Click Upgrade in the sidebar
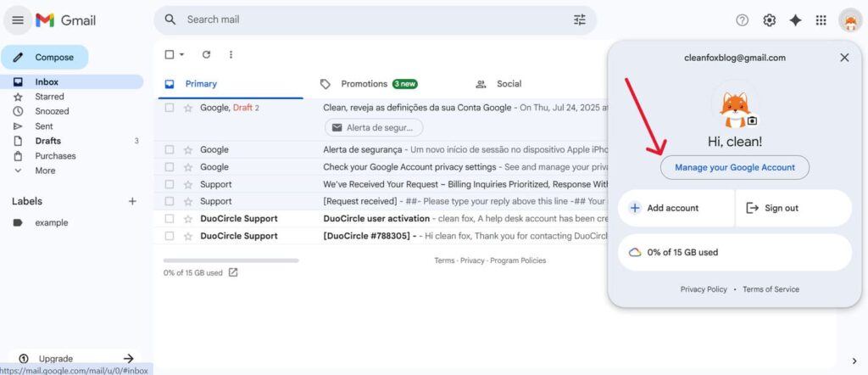Viewport: 868px width, 375px height. tap(56, 359)
